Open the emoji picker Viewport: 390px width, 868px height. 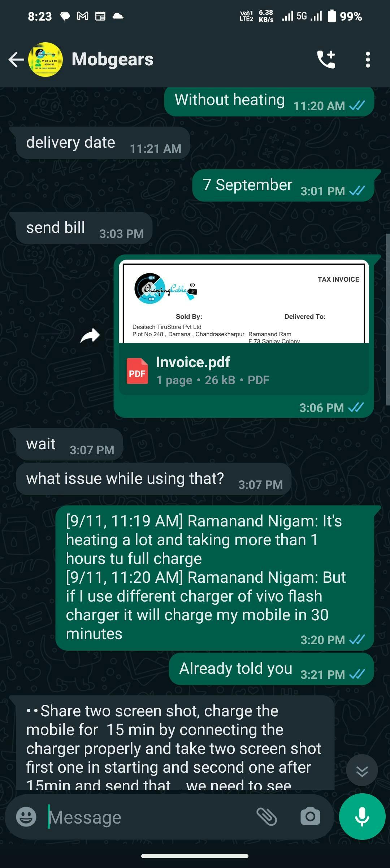point(26,817)
